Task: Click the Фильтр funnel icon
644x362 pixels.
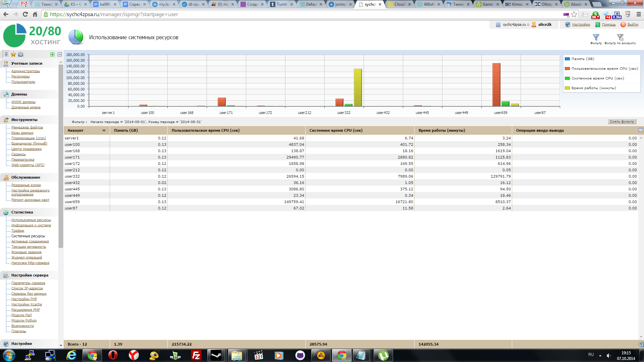Action: [596, 37]
